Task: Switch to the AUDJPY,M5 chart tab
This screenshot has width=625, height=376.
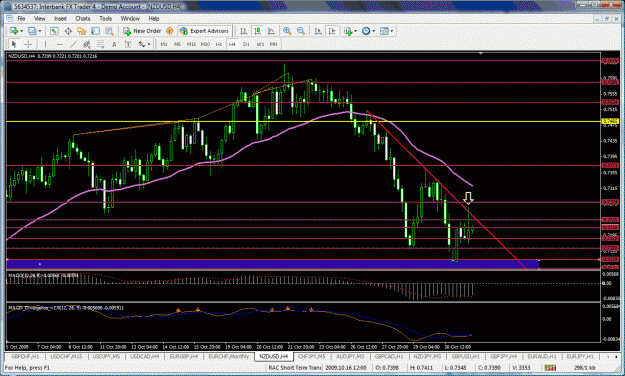Action: coord(350,356)
